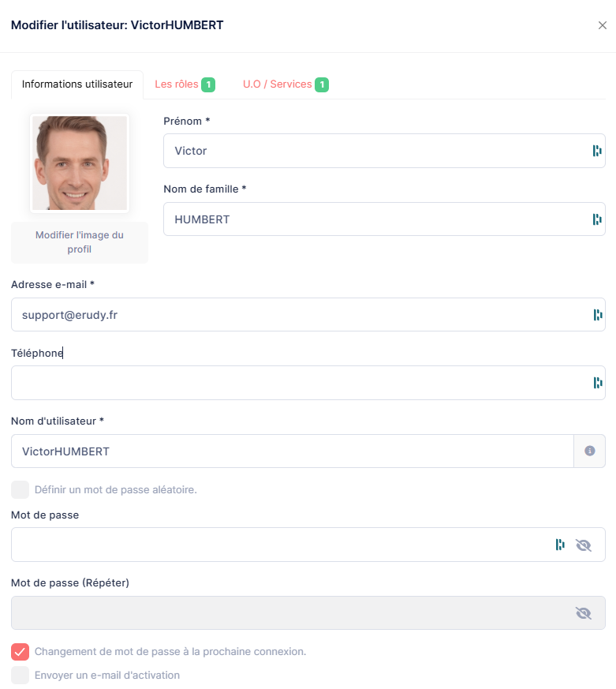Click password manager icon in Adresse e-mail field
This screenshot has width=616, height=689.
click(x=597, y=315)
